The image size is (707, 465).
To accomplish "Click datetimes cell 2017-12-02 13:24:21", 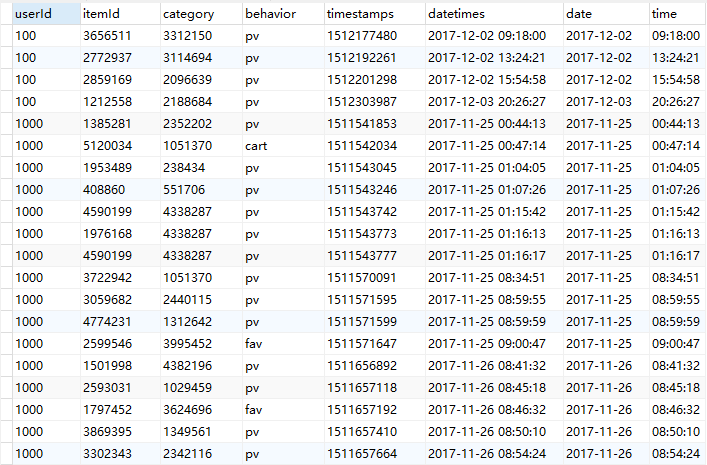I will (x=494, y=58).
